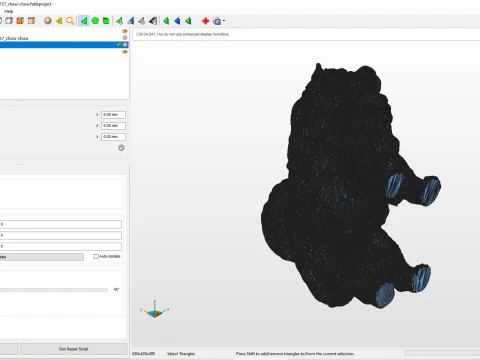
Task: Click the white cube view icon
Action: pyautogui.click(x=9, y=21)
